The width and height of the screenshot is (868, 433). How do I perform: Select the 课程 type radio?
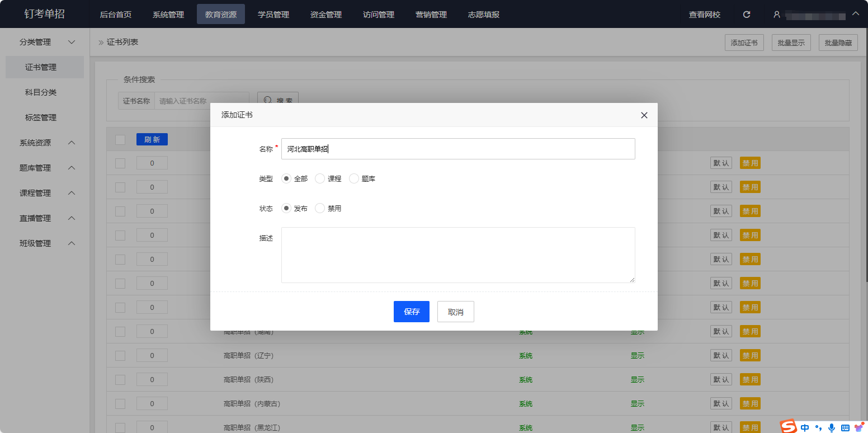pyautogui.click(x=320, y=178)
